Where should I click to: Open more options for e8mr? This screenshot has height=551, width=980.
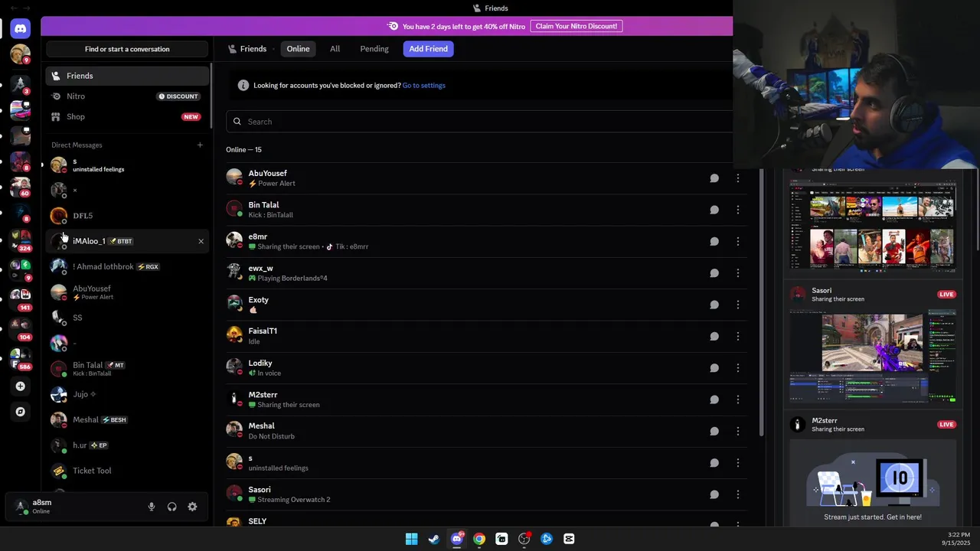[738, 241]
